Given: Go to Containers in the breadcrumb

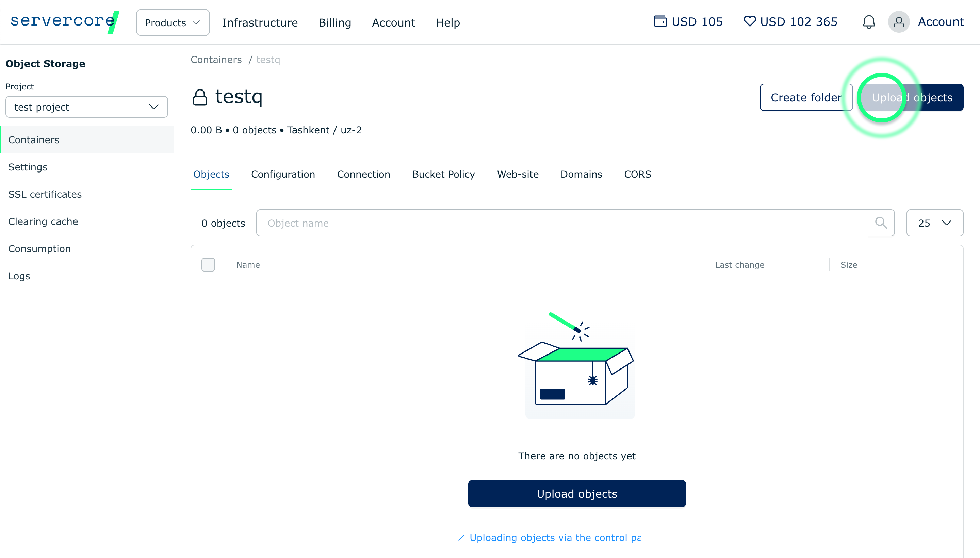Looking at the screenshot, I should tap(216, 60).
